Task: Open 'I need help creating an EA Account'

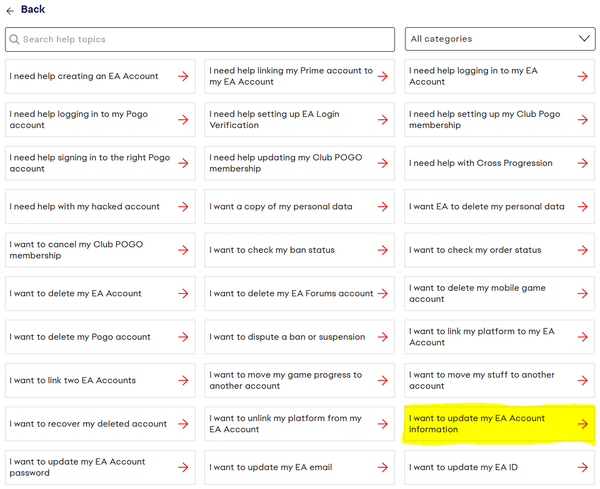Action: click(x=100, y=76)
